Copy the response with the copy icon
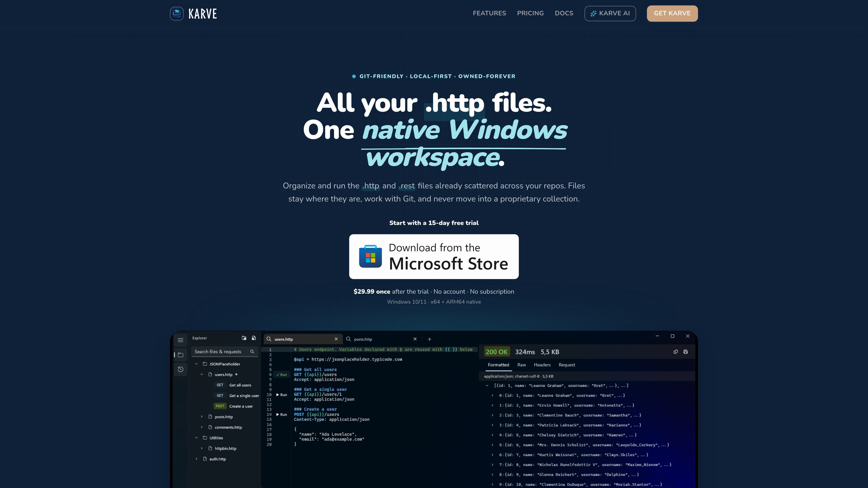 (x=676, y=352)
